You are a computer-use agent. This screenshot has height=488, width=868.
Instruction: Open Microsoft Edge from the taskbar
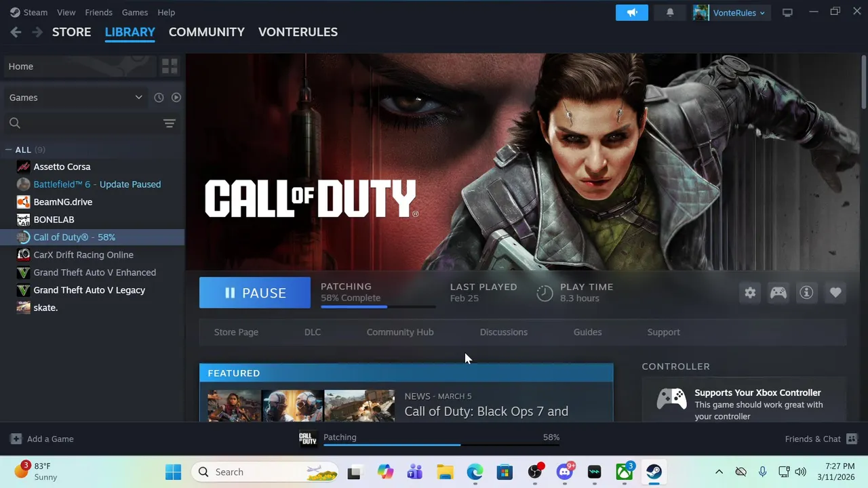(475, 472)
